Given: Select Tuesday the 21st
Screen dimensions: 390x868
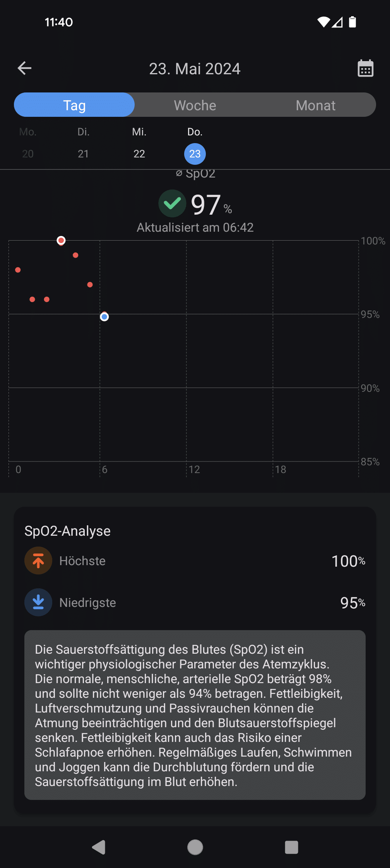Looking at the screenshot, I should 84,143.
